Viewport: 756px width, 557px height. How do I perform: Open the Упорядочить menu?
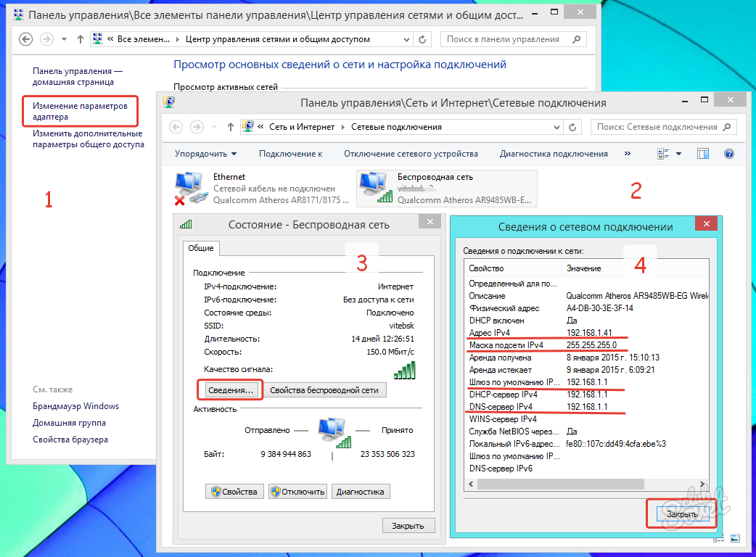tap(205, 154)
